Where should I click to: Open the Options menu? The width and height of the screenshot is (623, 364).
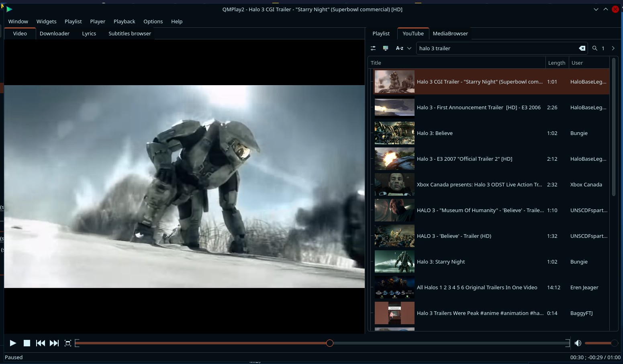[x=153, y=21]
